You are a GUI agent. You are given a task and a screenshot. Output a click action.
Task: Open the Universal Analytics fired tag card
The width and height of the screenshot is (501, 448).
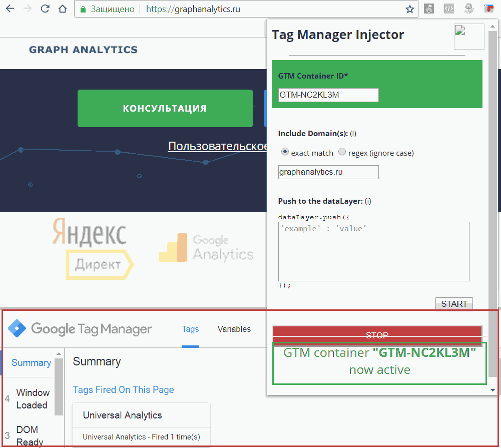click(x=141, y=425)
